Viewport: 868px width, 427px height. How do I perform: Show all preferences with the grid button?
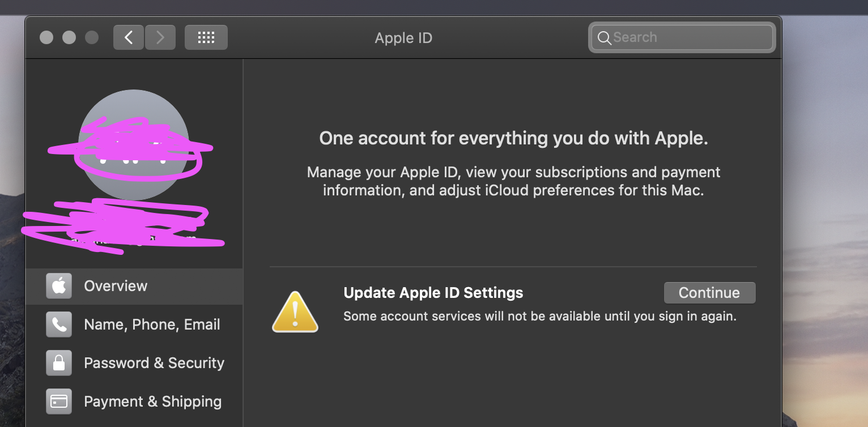click(x=206, y=37)
